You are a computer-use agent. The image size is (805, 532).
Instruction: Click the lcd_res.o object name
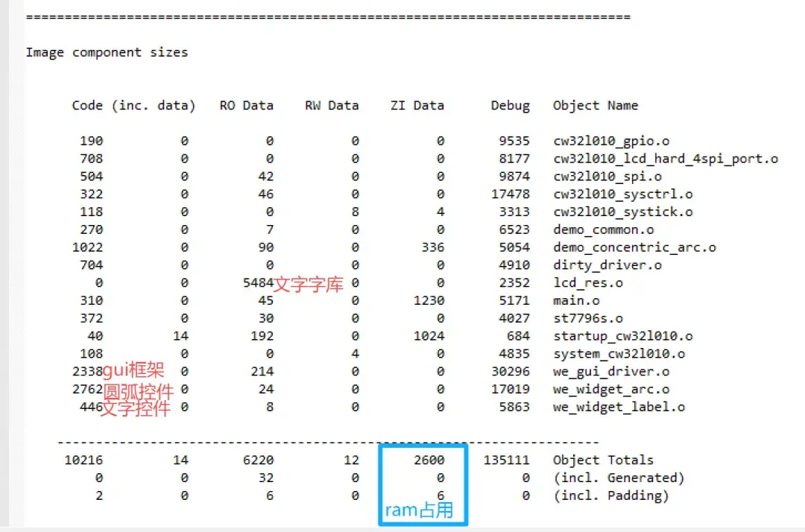pos(588,282)
